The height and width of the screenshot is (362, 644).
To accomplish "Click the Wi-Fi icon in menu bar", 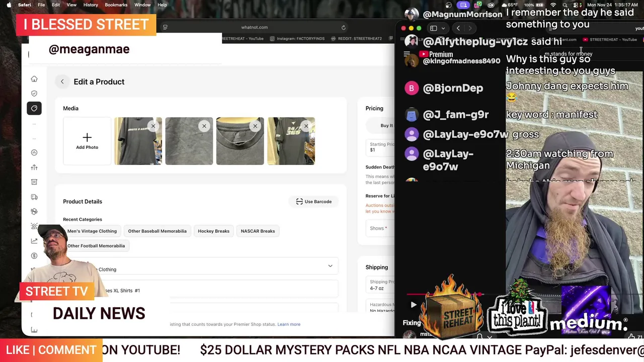I will tap(553, 5).
